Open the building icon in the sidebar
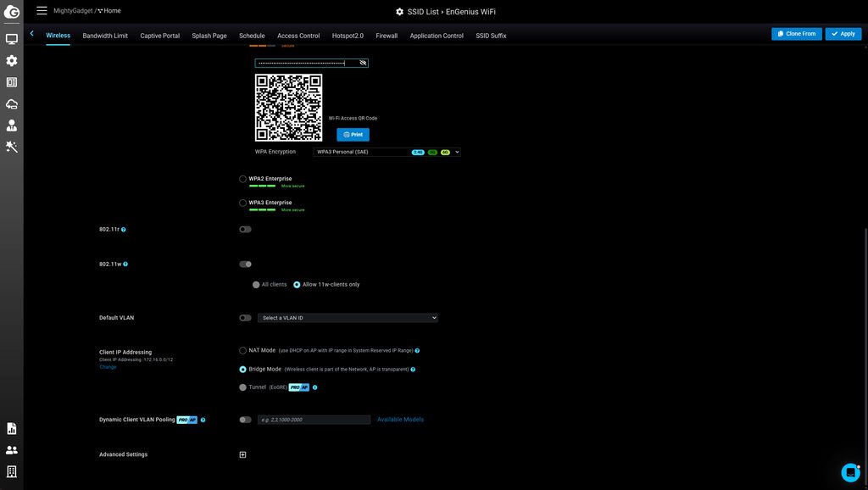This screenshot has width=868, height=490. click(12, 471)
